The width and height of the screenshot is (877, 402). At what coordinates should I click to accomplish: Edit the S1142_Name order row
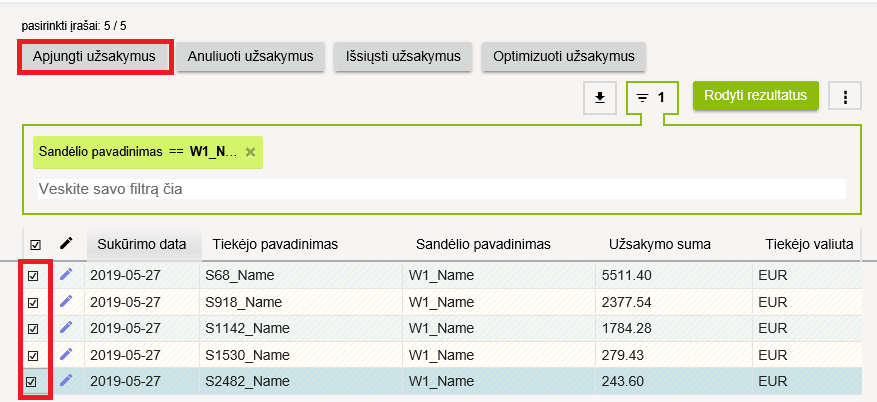point(67,327)
